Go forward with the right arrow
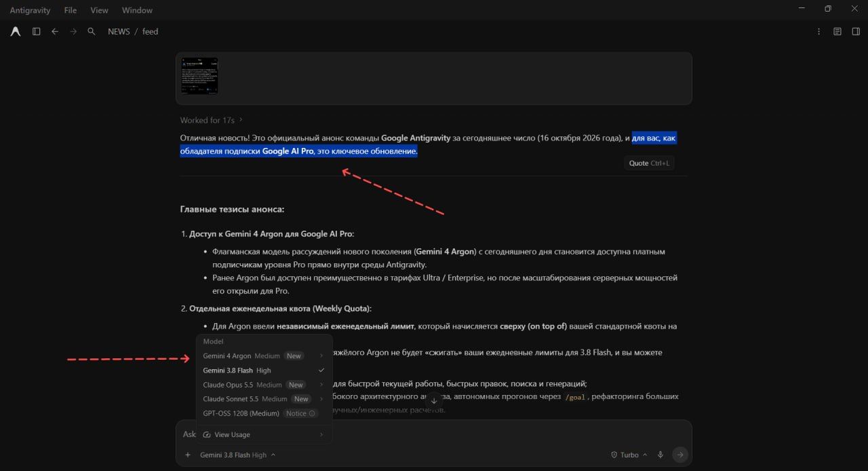The image size is (868, 471). 73,31
